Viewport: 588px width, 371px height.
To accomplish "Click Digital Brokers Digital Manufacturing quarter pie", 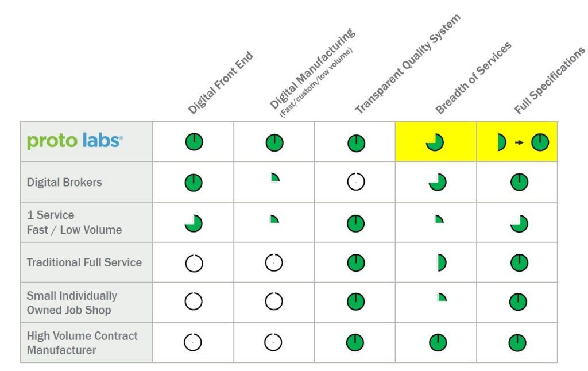I will [x=274, y=178].
